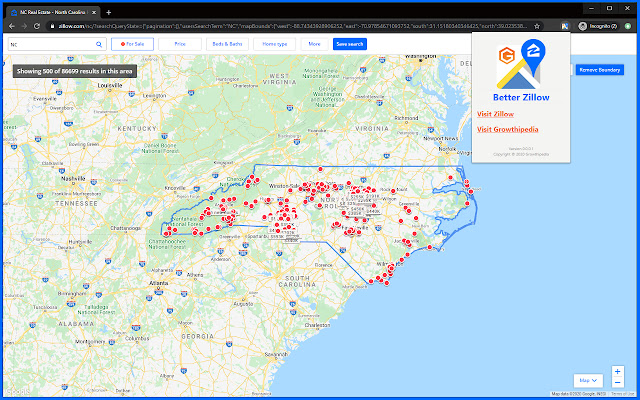The width and height of the screenshot is (640, 400).
Task: Select the NC Real Estate tab
Action: pyautogui.click(x=53, y=12)
